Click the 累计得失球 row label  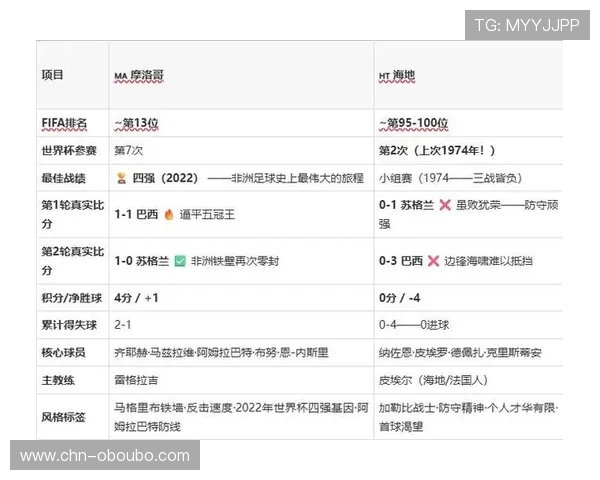(x=69, y=325)
